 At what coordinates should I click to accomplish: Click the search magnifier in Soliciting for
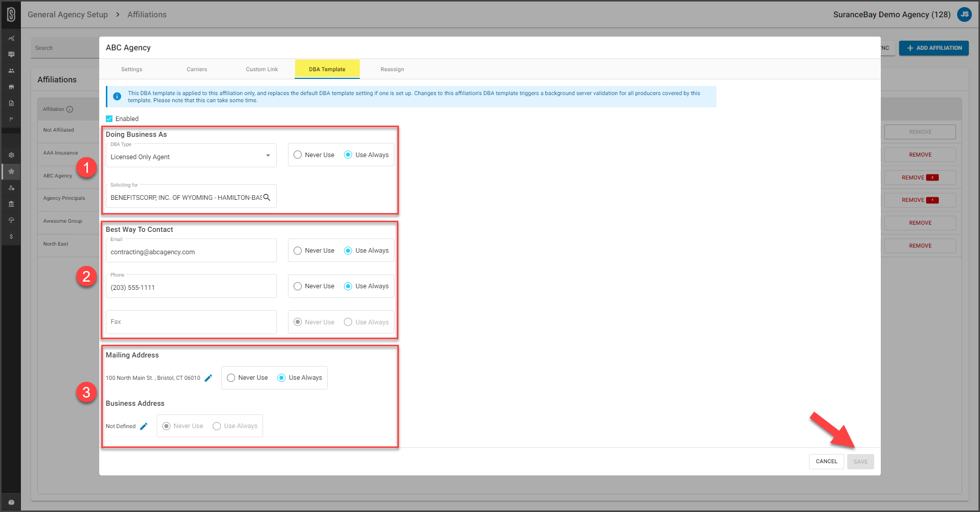click(x=267, y=197)
